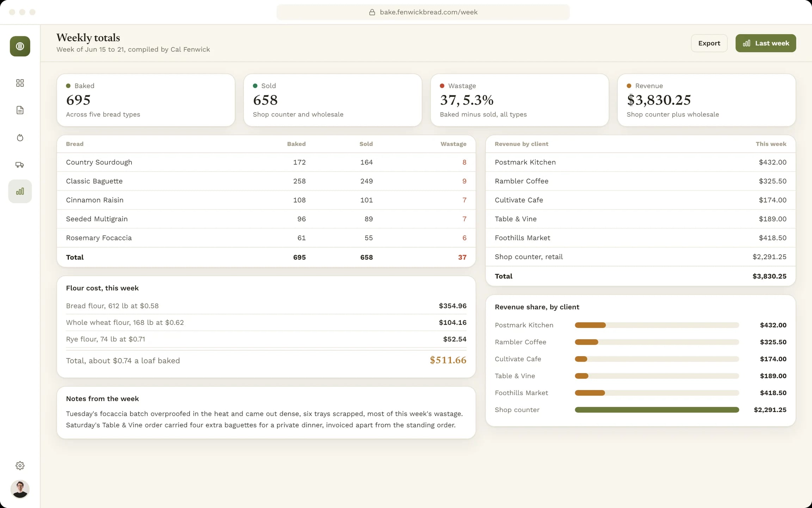Open the document page icon in sidebar
Image resolution: width=812 pixels, height=508 pixels.
(x=20, y=110)
